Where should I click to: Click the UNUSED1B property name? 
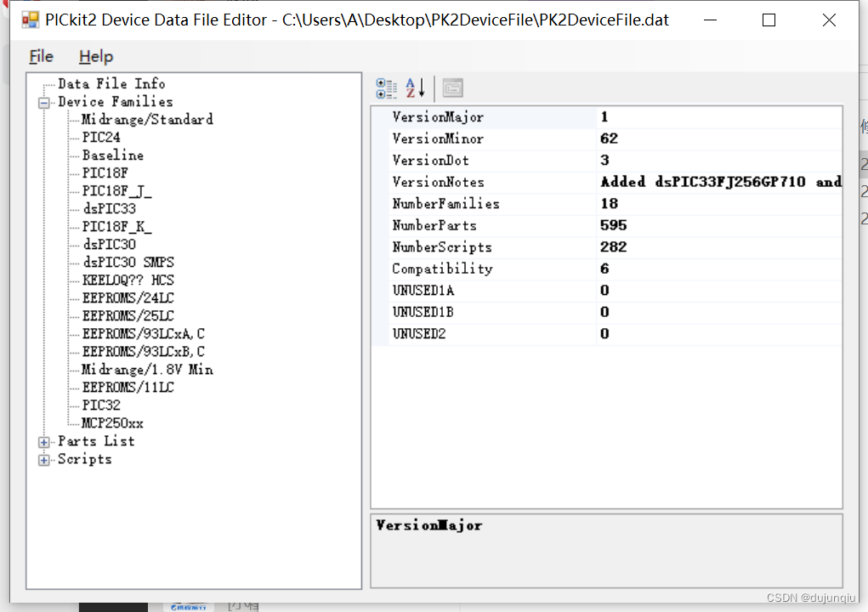[423, 313]
